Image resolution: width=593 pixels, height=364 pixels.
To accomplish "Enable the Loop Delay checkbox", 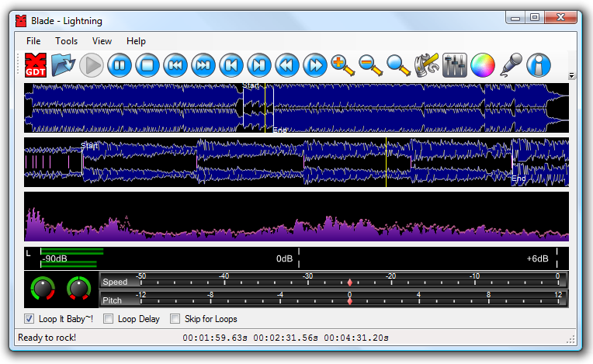I will click(x=108, y=319).
